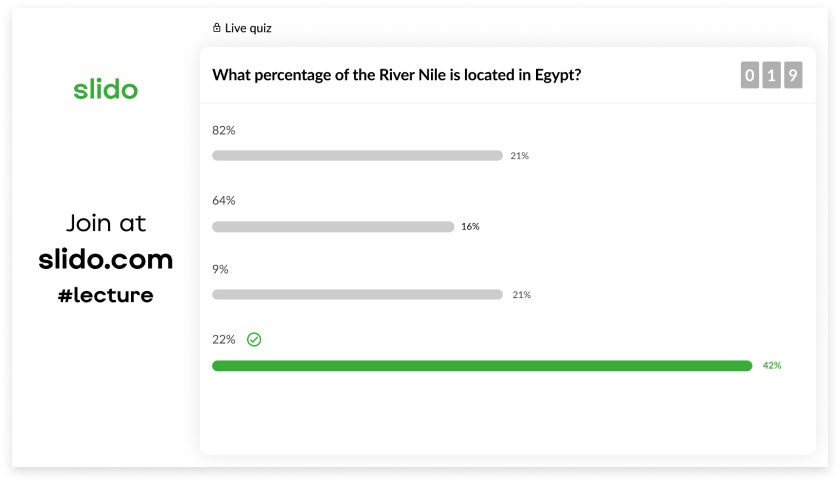Screen dimensions: 840x483
Task: Click the Live quiz label
Action: (x=248, y=28)
